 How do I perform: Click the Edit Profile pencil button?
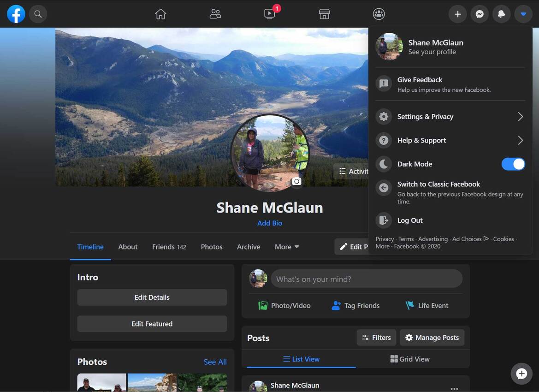(x=351, y=247)
